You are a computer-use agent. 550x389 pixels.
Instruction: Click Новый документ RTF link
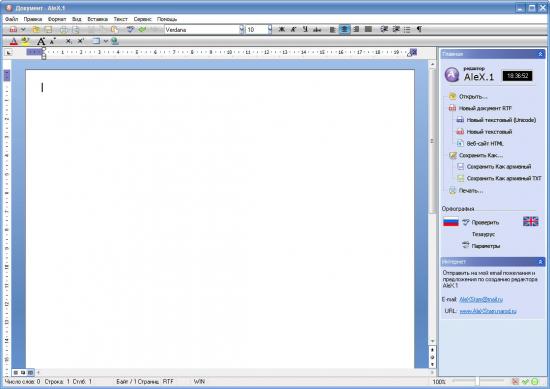click(x=485, y=108)
